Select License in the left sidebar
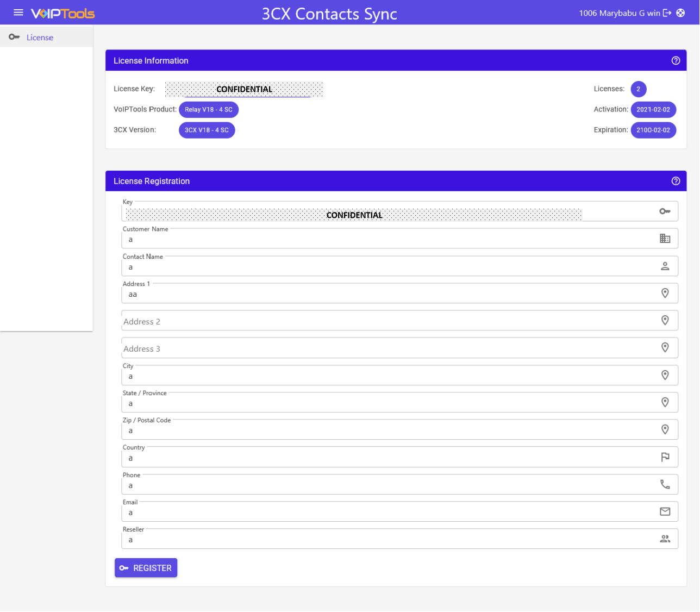The image size is (700, 612). [x=40, y=37]
